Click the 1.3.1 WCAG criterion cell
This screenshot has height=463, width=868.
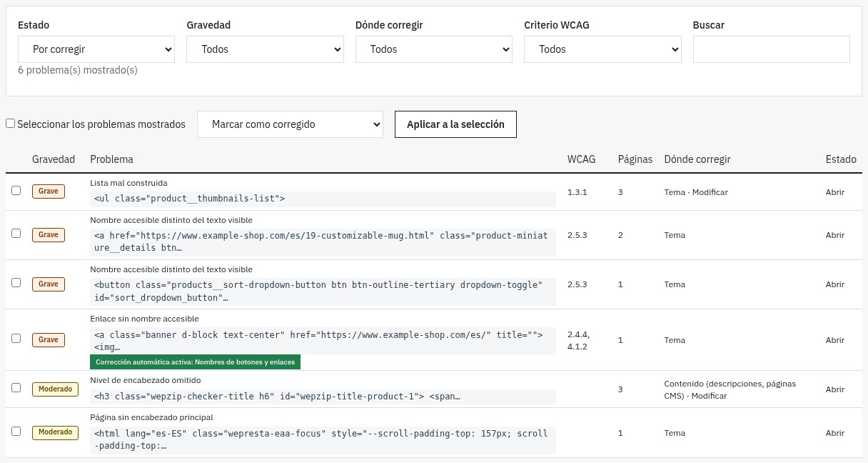(577, 192)
